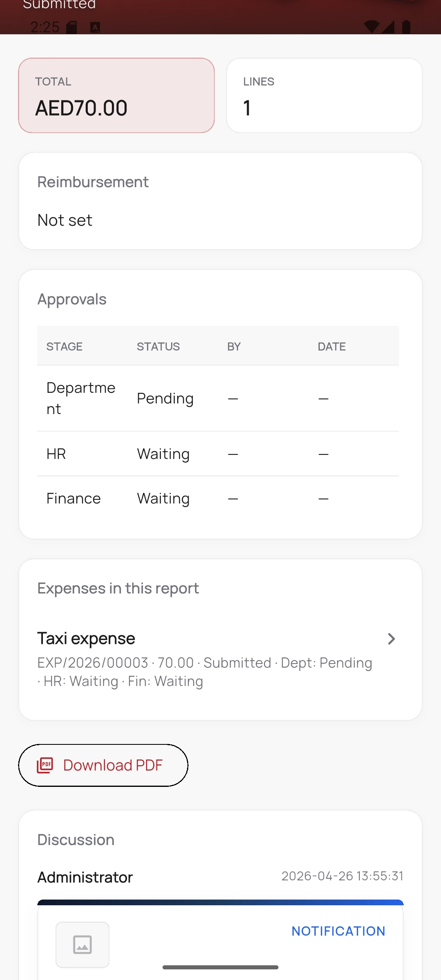The width and height of the screenshot is (441, 980).
Task: Open the NOTIFICATION link in the message
Action: 339,931
